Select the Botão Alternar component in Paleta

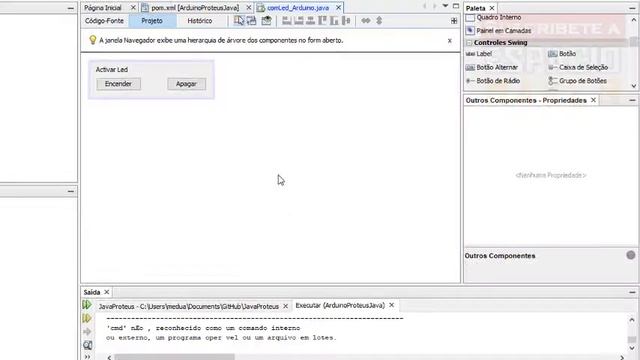pyautogui.click(x=492, y=67)
